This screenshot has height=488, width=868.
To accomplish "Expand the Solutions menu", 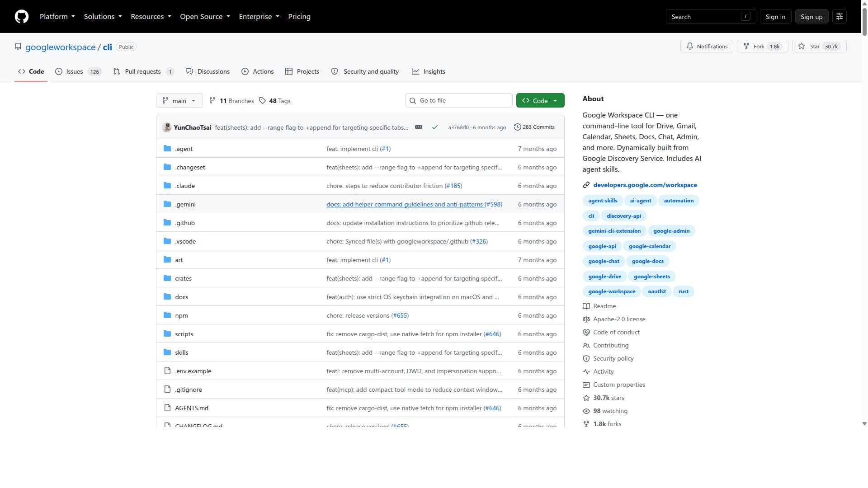I will 103,17.
